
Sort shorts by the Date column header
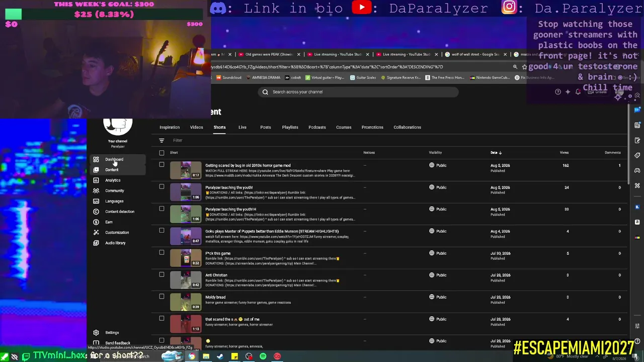pyautogui.click(x=496, y=152)
